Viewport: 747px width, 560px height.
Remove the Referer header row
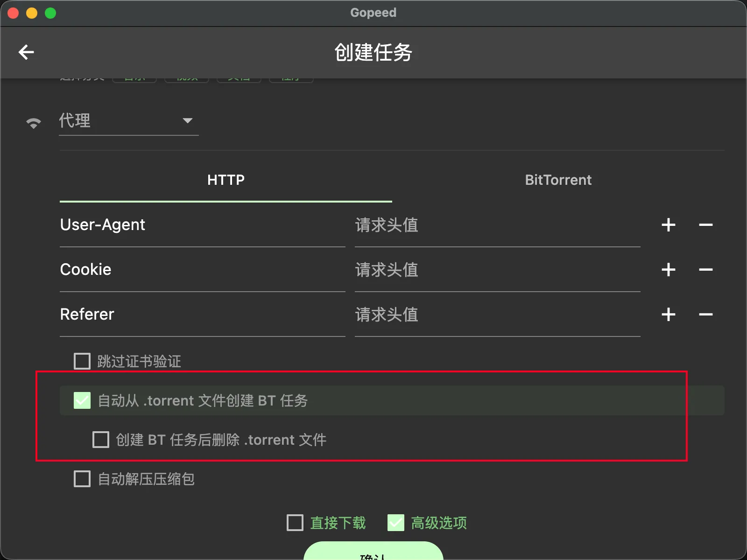pos(705,315)
